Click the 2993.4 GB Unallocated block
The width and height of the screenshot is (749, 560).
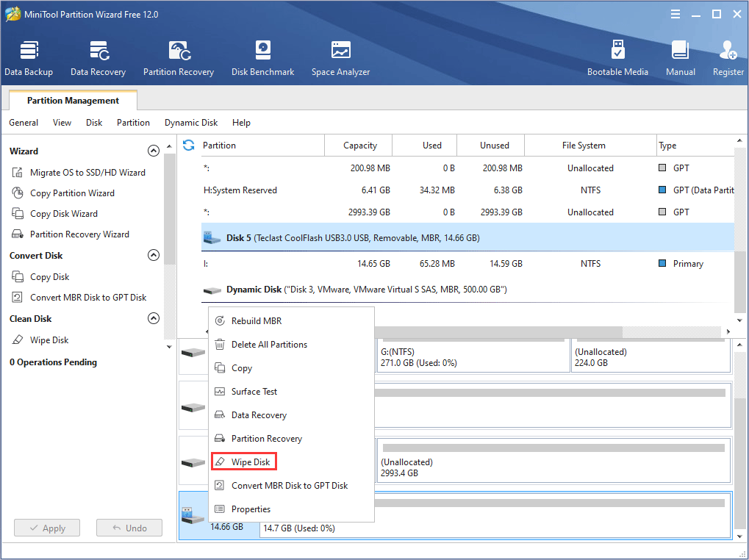pos(554,461)
